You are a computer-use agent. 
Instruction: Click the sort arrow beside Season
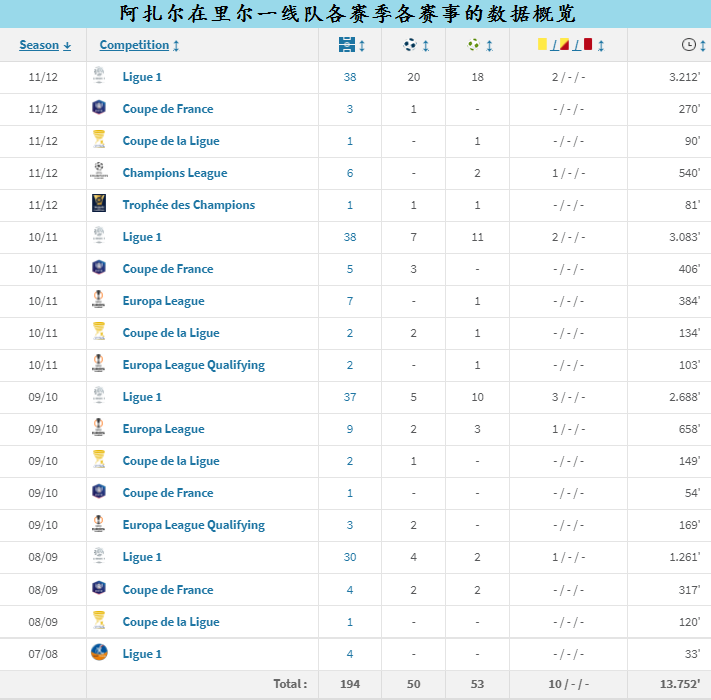(68, 45)
